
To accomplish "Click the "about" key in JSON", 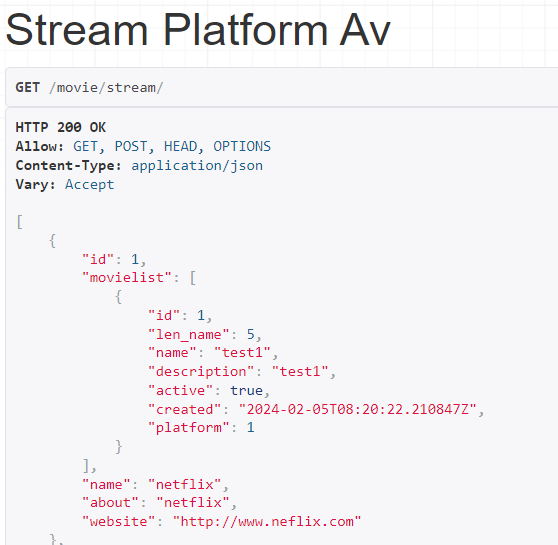I will (110, 503).
